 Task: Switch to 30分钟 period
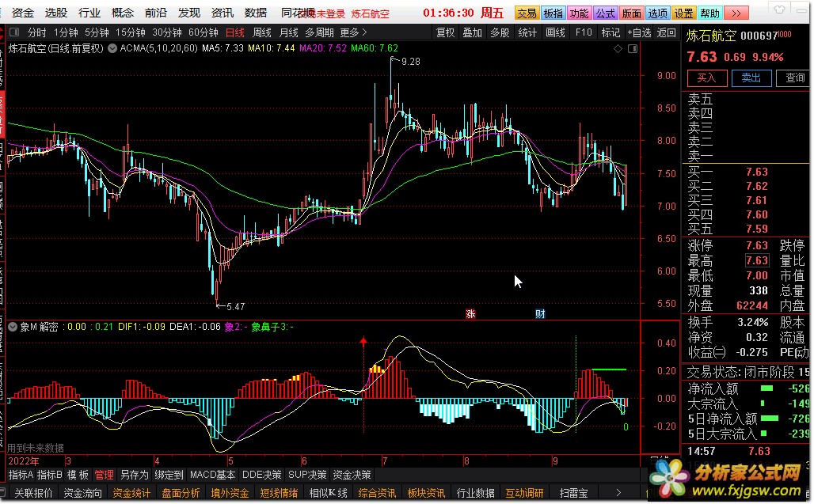tap(166, 32)
